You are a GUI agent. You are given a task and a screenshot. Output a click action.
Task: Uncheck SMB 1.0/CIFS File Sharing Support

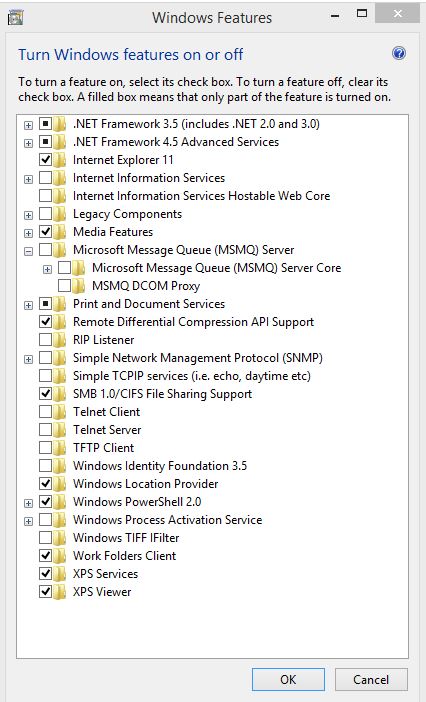tap(45, 394)
